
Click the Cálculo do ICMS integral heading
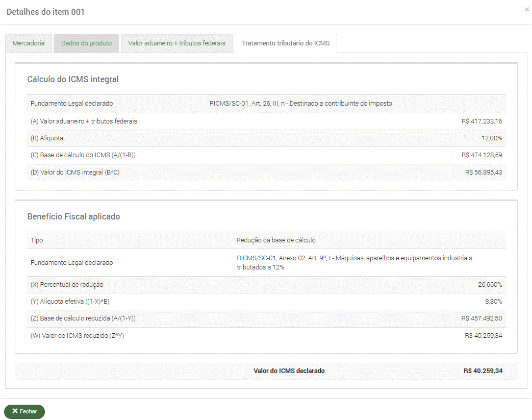point(73,79)
